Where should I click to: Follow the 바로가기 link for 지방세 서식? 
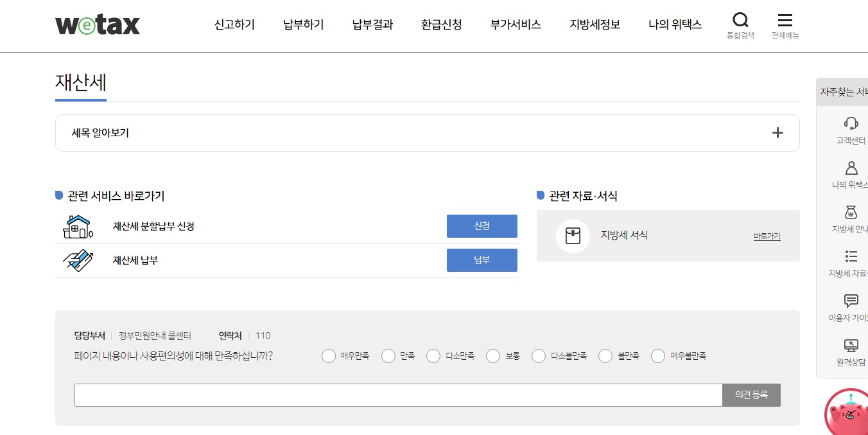(766, 236)
